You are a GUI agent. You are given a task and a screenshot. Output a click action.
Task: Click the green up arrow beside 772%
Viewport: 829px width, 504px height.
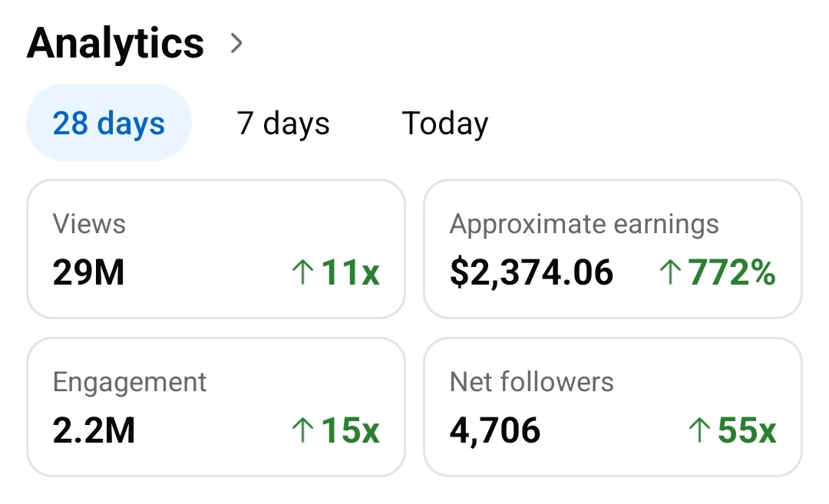tap(670, 273)
